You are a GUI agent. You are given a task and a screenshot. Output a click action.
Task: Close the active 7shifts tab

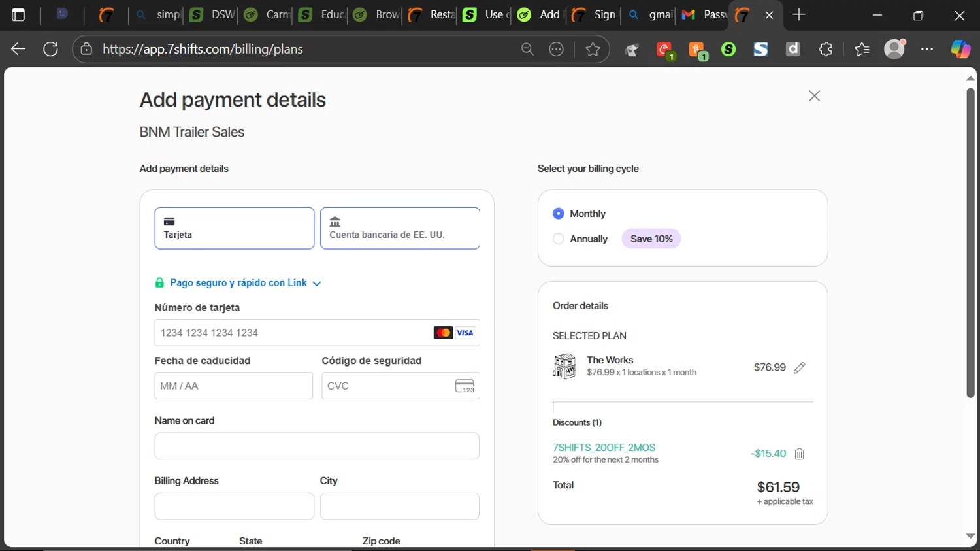click(769, 15)
